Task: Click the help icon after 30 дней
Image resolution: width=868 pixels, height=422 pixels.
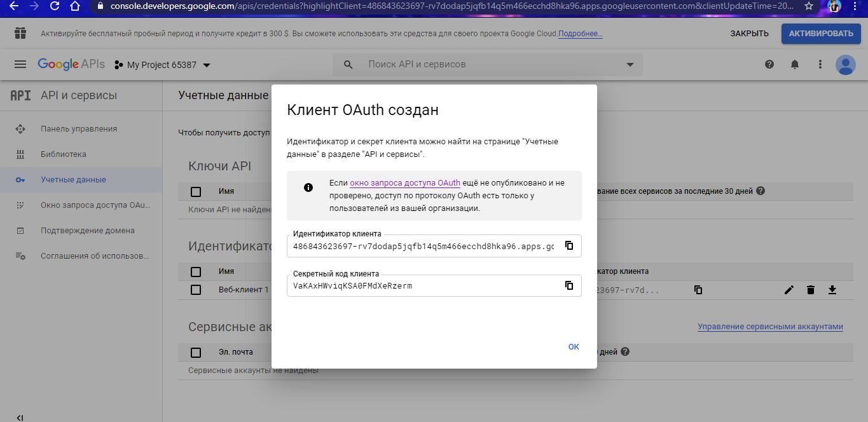Action: pyautogui.click(x=761, y=191)
